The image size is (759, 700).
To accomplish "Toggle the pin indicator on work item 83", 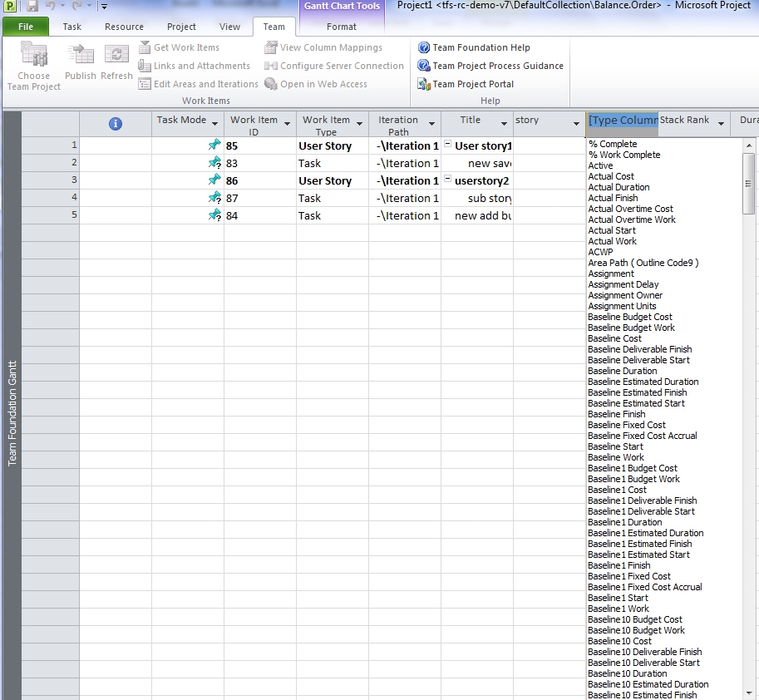I will click(214, 163).
